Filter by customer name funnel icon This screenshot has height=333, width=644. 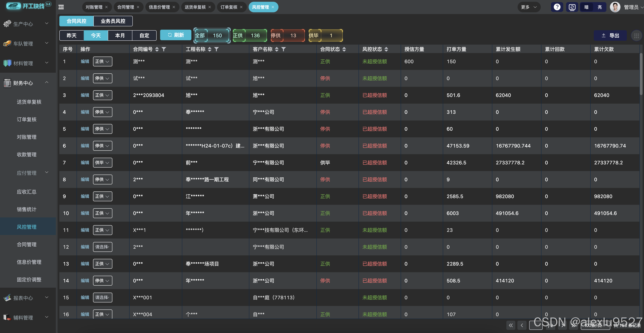284,49
